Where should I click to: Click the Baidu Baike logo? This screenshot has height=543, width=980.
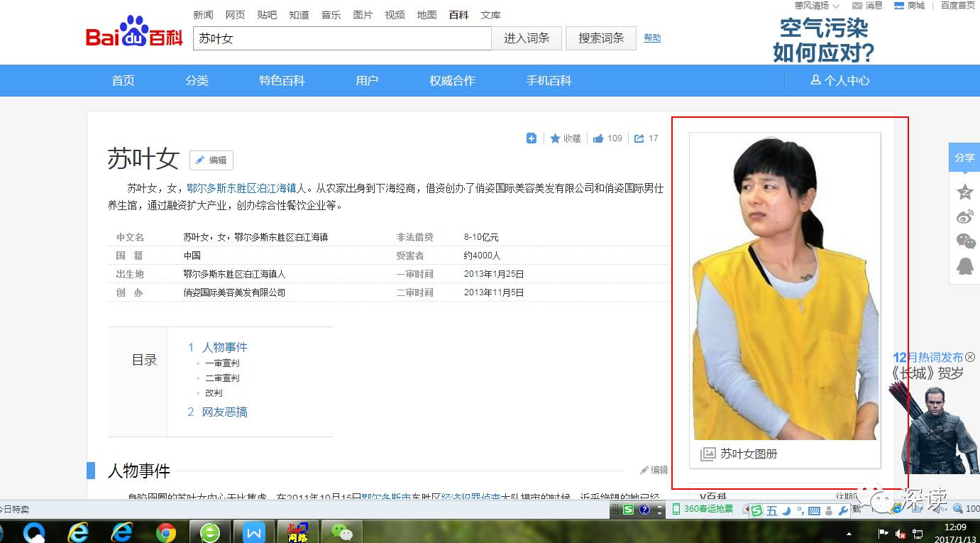(x=134, y=33)
